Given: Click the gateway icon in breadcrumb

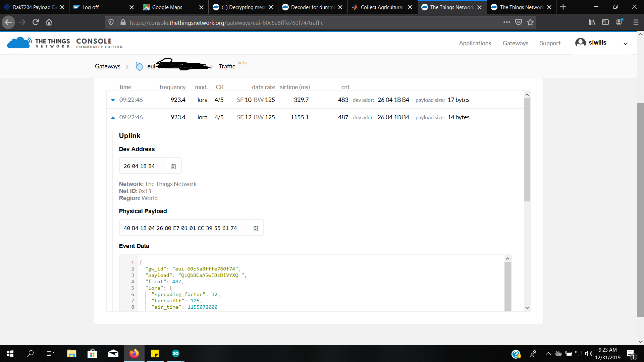Looking at the screenshot, I should tap(139, 66).
